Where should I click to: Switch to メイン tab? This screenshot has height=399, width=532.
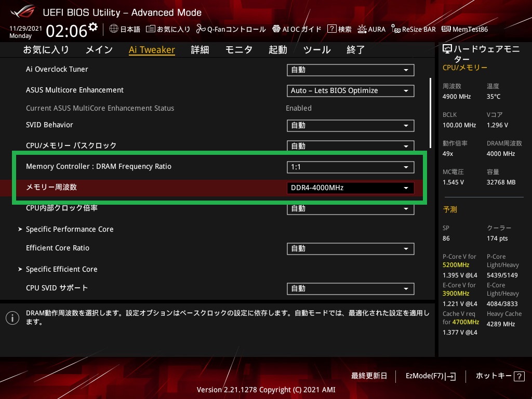[99, 50]
